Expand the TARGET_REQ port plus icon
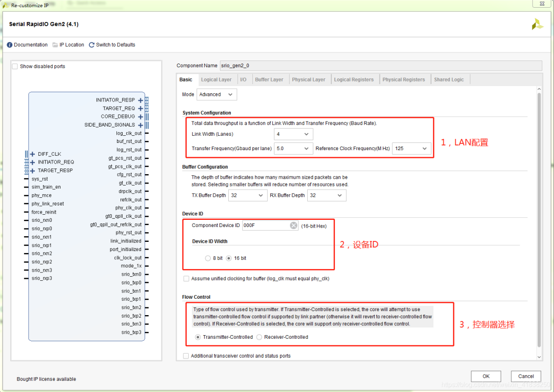The height and width of the screenshot is (392, 554). click(x=141, y=109)
